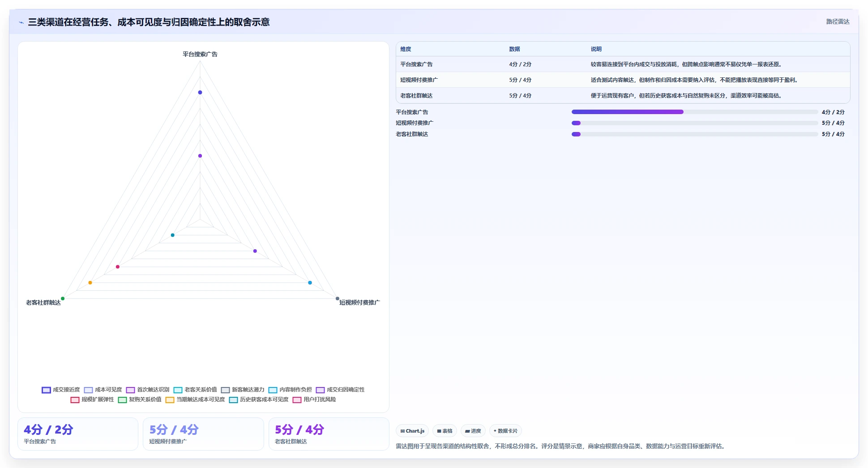Click the 数据卡片 chip
The height and width of the screenshot is (468, 868).
click(505, 431)
